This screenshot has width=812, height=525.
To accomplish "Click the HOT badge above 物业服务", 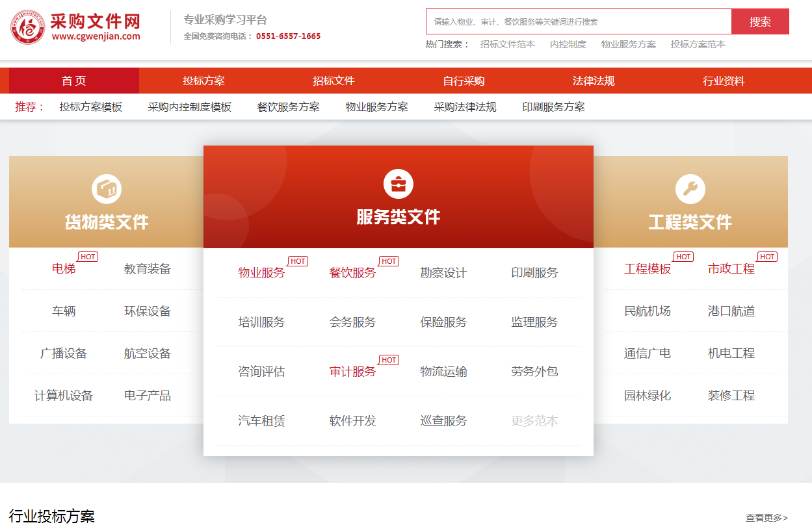I will coord(297,261).
